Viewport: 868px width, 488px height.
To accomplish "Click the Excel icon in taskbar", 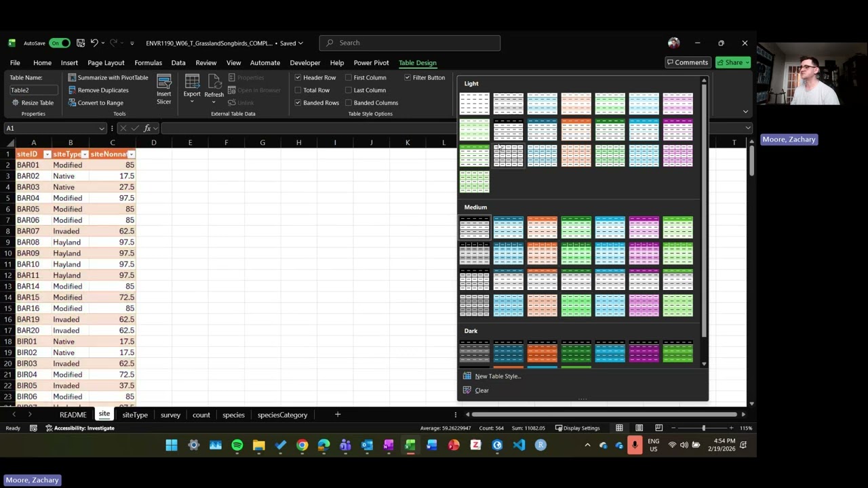I will (x=410, y=445).
